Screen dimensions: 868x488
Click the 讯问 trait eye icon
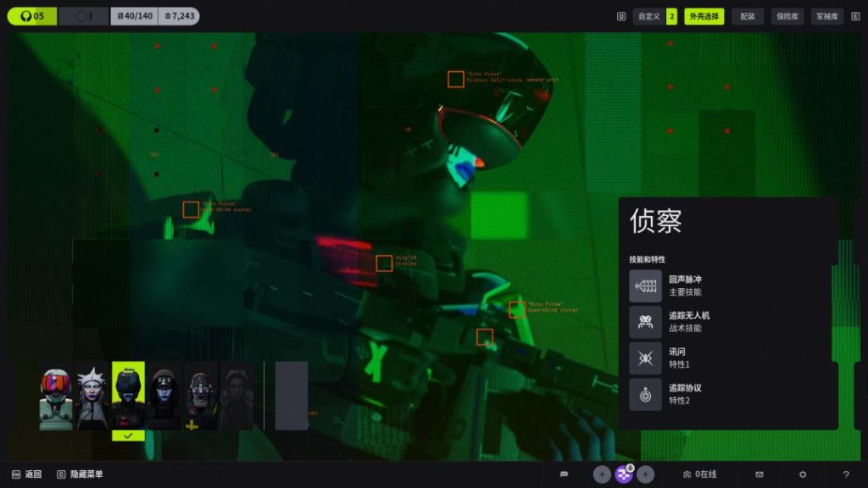point(645,358)
